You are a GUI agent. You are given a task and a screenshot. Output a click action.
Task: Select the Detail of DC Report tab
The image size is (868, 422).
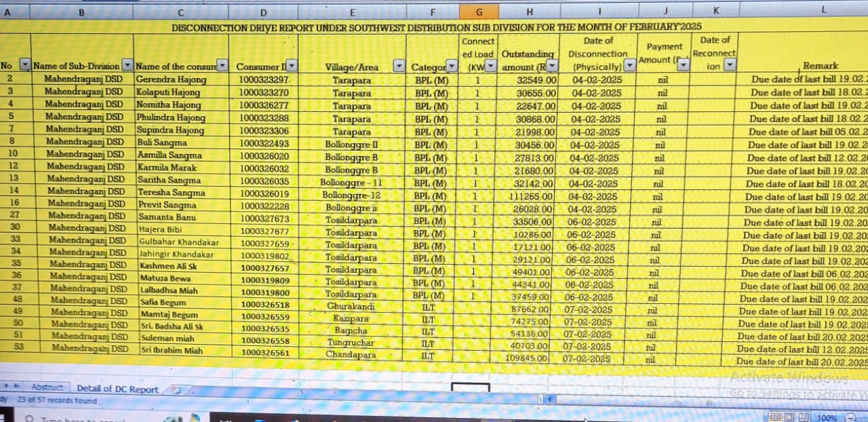[117, 389]
